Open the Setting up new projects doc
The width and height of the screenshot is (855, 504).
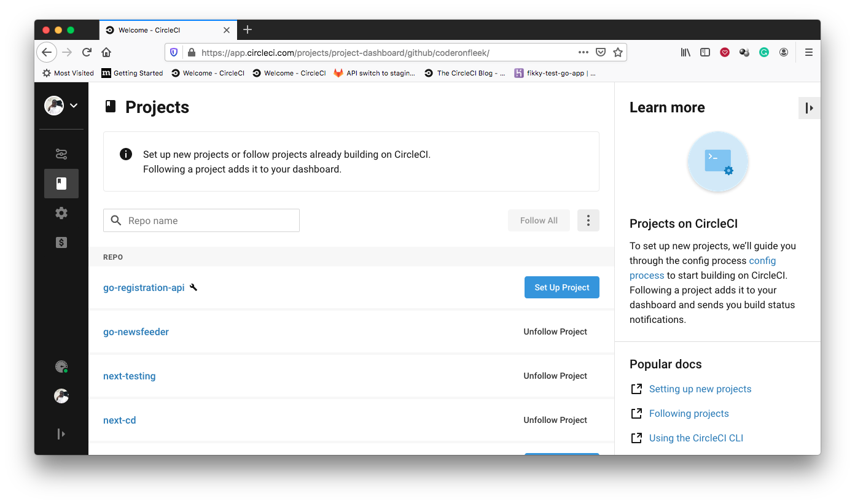(x=700, y=389)
